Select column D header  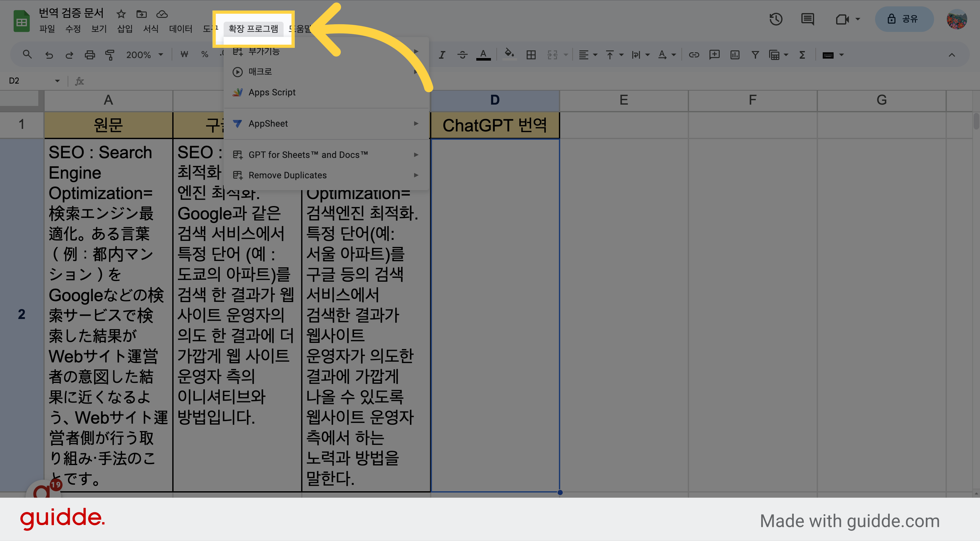pos(494,100)
